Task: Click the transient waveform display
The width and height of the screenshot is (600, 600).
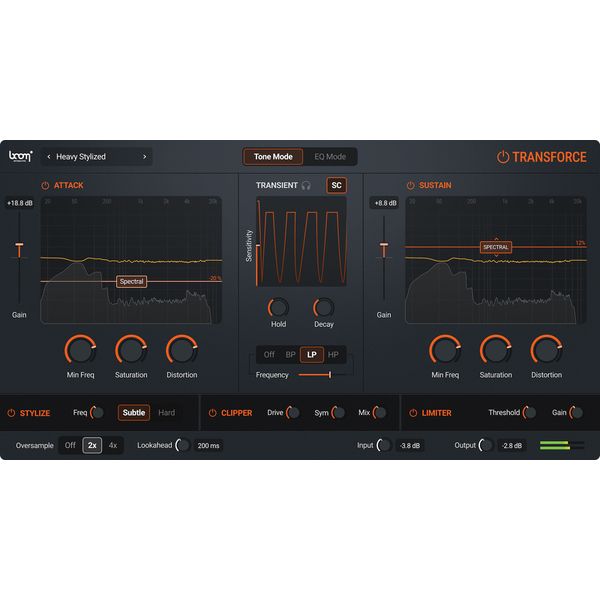Action: tap(301, 242)
